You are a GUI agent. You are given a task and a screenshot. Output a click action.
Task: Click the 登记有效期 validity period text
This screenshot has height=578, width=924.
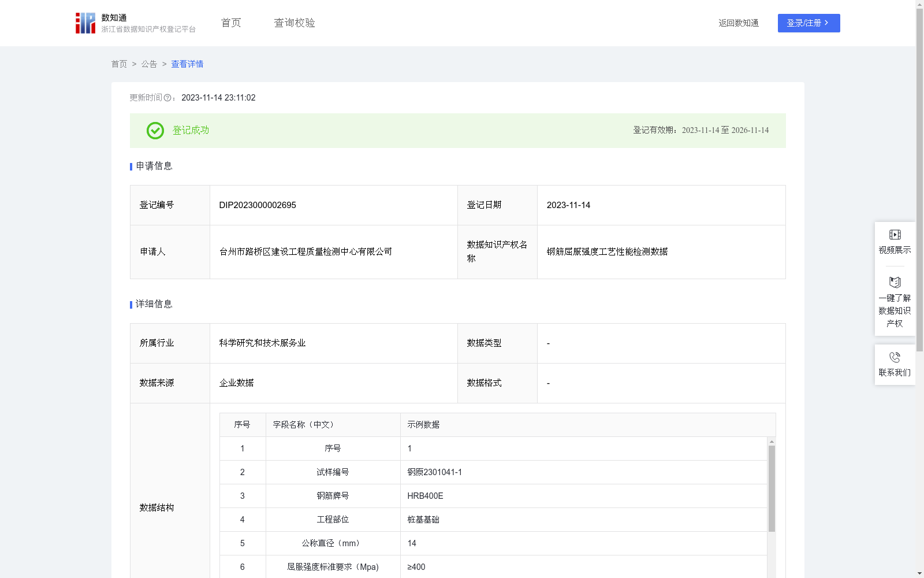(x=701, y=130)
